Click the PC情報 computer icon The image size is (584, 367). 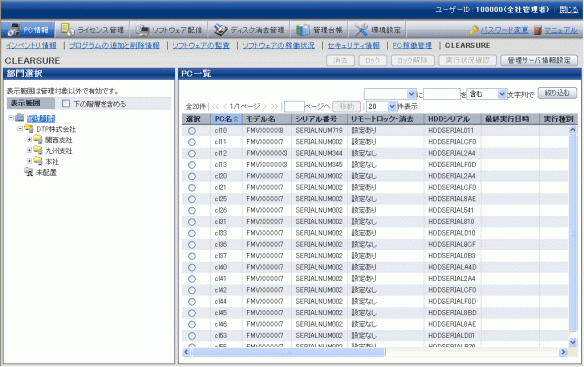[x=14, y=30]
